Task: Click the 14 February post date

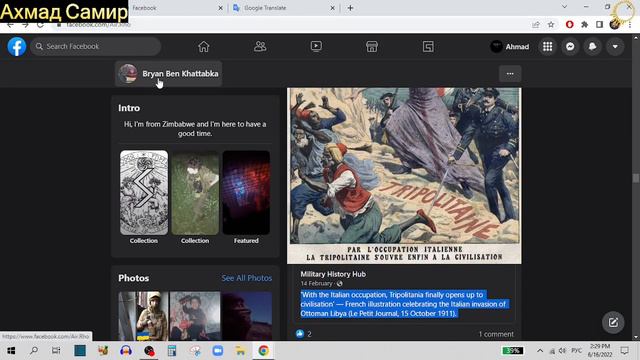Action: tap(316, 283)
